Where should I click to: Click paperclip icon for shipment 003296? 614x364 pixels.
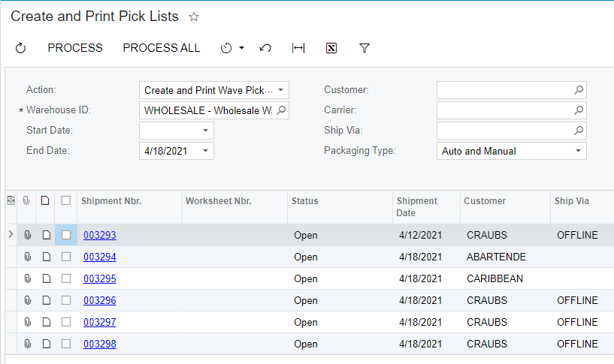click(x=27, y=300)
